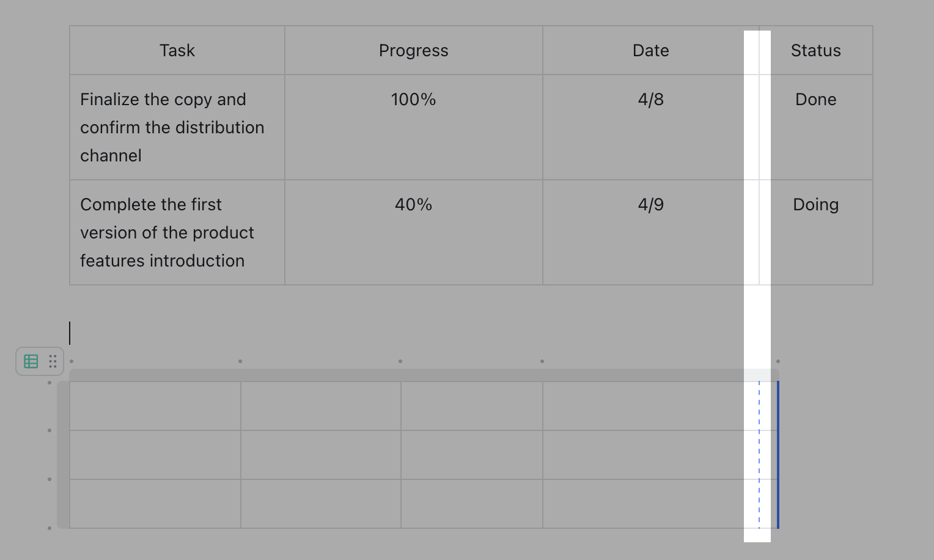This screenshot has height=560, width=934.
Task: Click the six-dot table drag handle
Action: [53, 361]
